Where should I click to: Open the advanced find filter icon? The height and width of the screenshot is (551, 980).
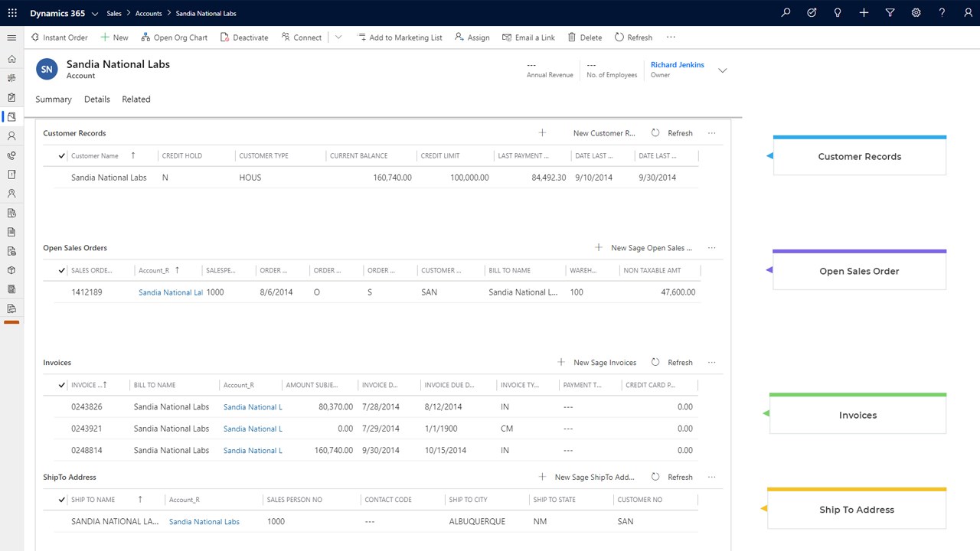coord(890,13)
